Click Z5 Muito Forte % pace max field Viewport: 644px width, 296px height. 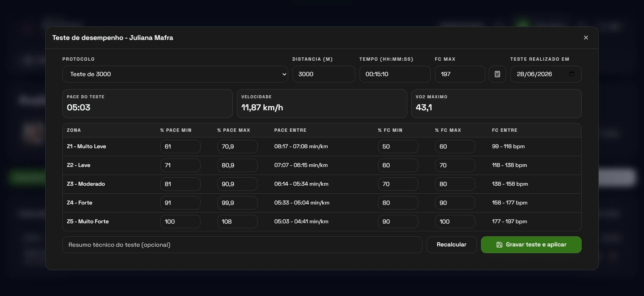237,222
